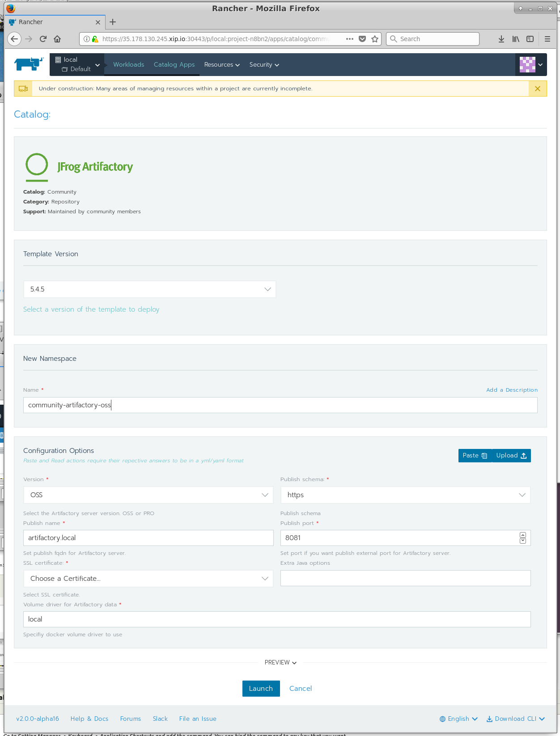560x736 pixels.
Task: Open the Slack link
Action: coord(160,719)
